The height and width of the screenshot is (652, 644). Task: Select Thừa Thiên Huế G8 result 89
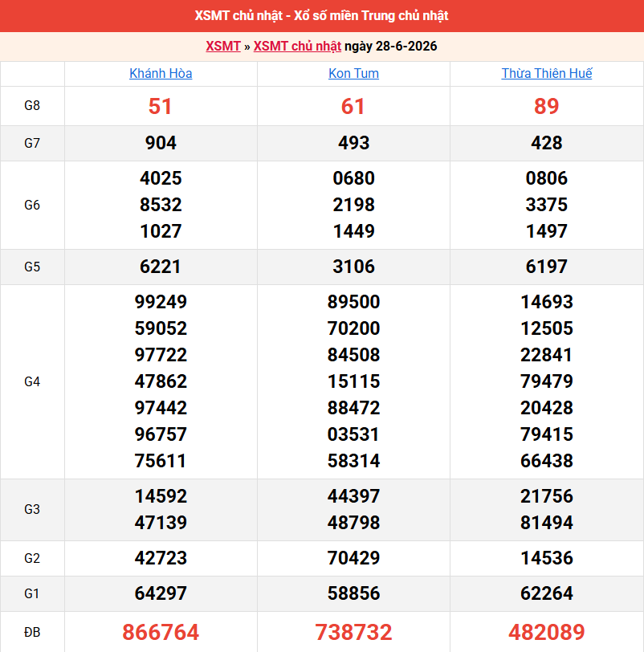tap(546, 106)
